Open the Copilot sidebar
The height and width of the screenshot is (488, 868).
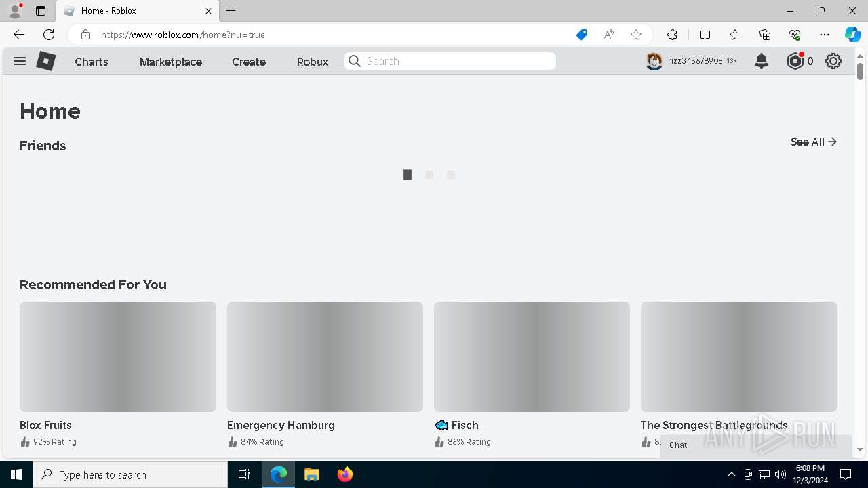(852, 35)
